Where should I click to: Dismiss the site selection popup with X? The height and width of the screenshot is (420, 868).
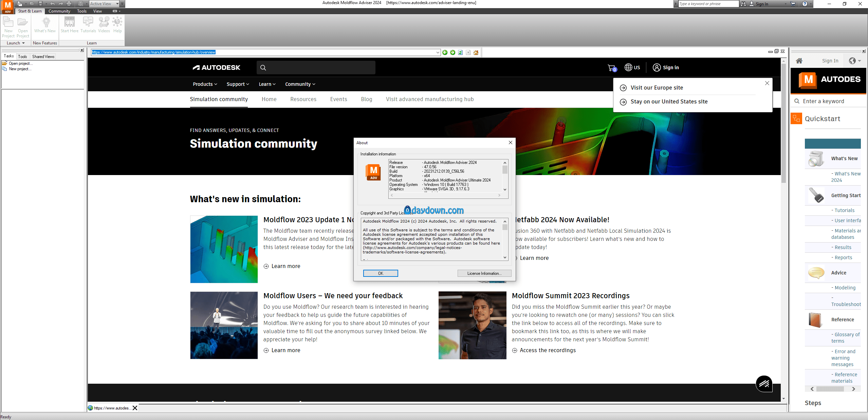coord(767,83)
